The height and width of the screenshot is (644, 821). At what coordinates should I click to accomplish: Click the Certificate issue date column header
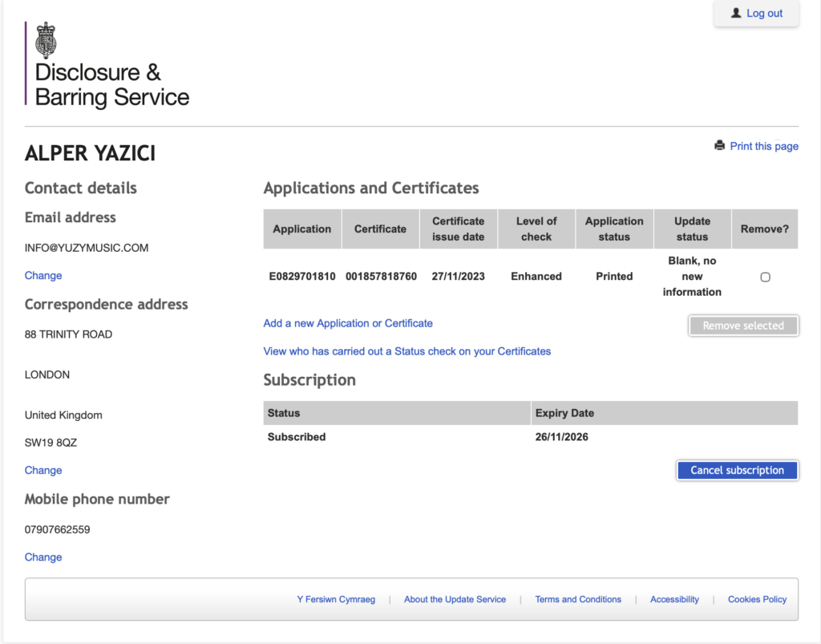point(458,229)
